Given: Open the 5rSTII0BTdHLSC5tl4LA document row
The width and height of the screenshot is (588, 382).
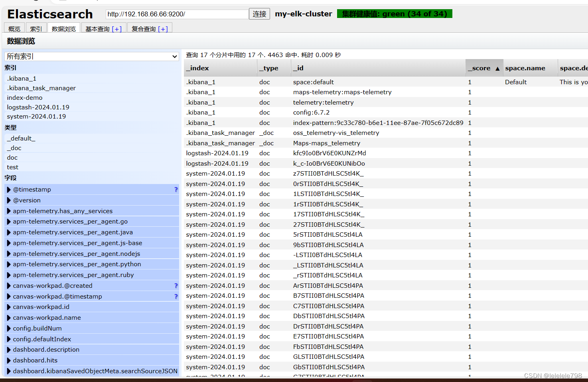Looking at the screenshot, I should click(386, 235).
